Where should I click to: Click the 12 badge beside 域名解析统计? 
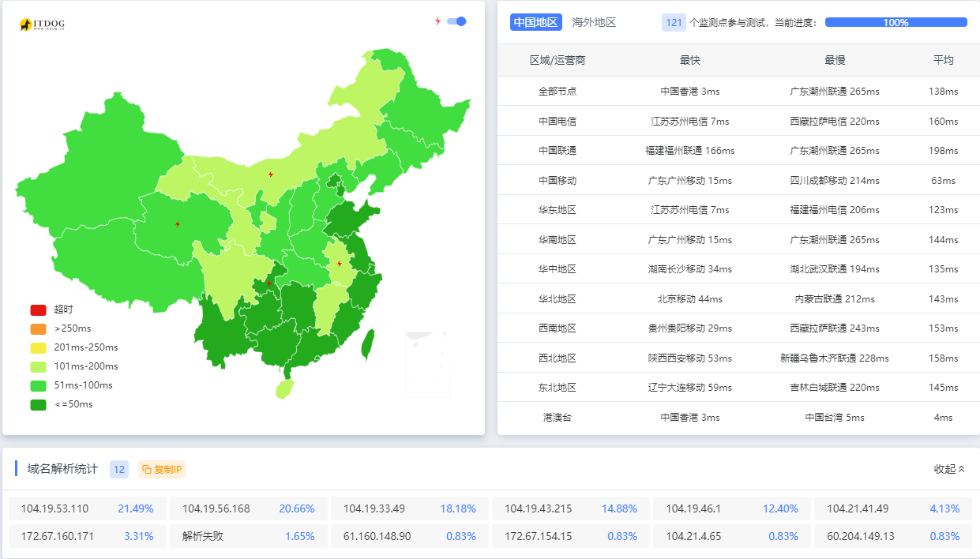[x=118, y=469]
